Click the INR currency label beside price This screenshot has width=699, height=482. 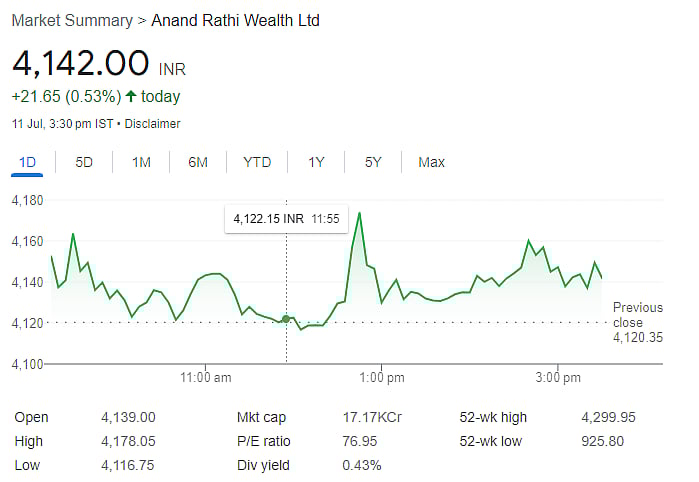(172, 70)
